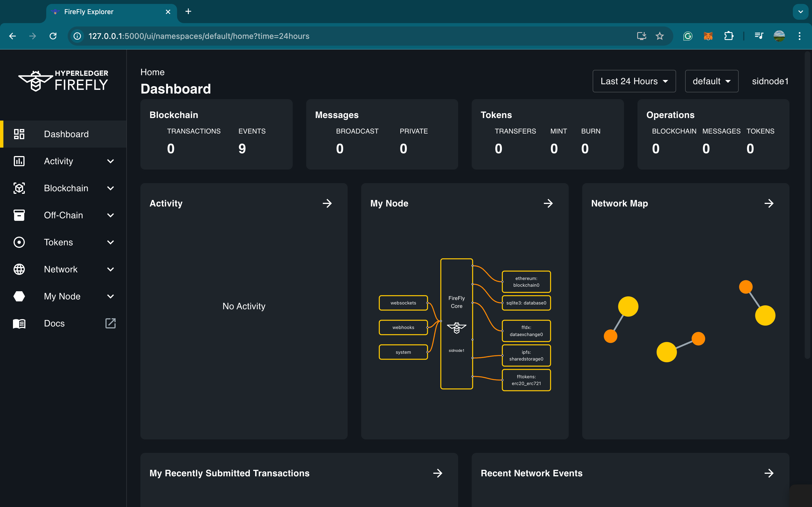Bookmark page with star icon
Image resolution: width=812 pixels, height=507 pixels.
(x=660, y=36)
